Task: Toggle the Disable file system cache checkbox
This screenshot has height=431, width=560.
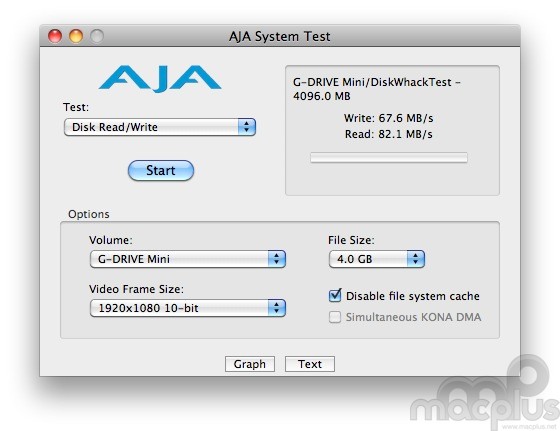Action: point(335,296)
